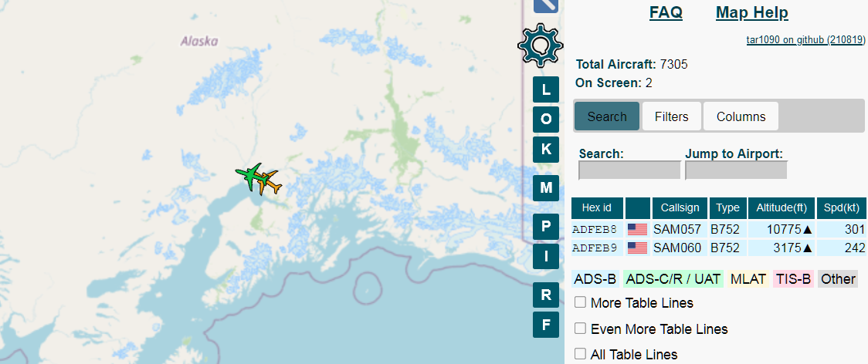
Task: Click the Alaska map label
Action: (199, 41)
